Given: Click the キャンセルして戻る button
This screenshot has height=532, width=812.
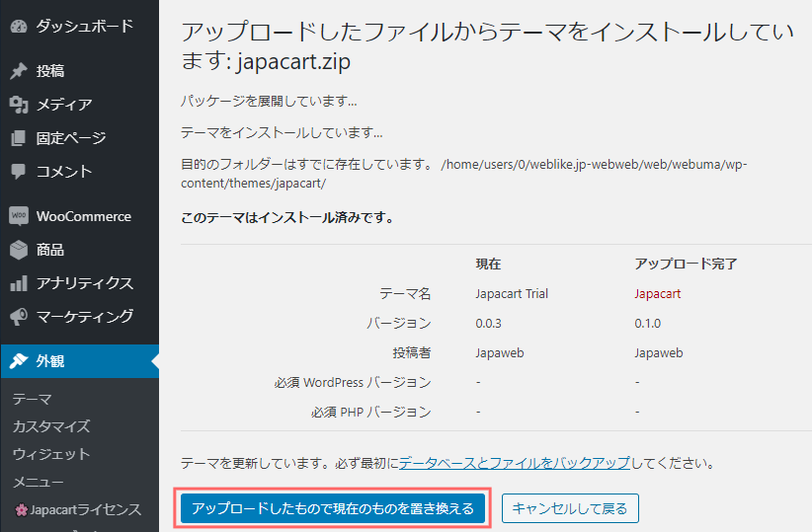Looking at the screenshot, I should pos(570,508).
